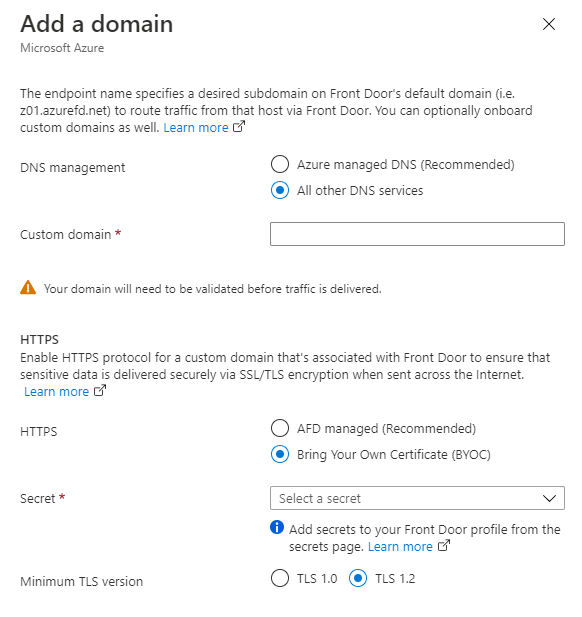Click the 'Secret' field label
Viewport: 582px width, 617px height.
(x=37, y=499)
